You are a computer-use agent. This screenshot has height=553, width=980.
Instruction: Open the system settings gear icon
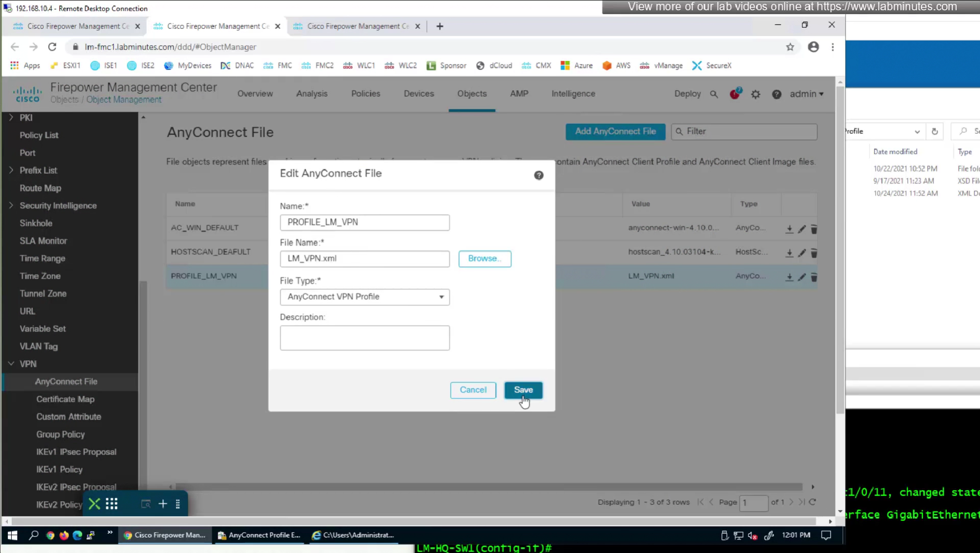click(756, 94)
